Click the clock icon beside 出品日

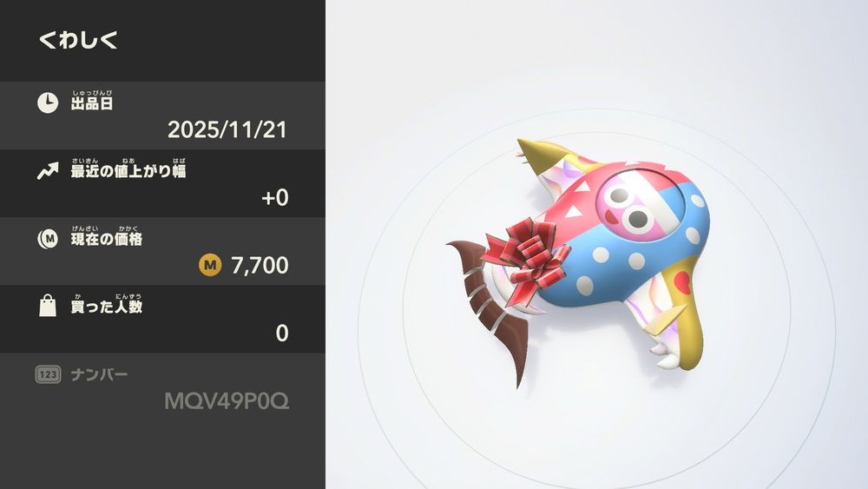48,103
